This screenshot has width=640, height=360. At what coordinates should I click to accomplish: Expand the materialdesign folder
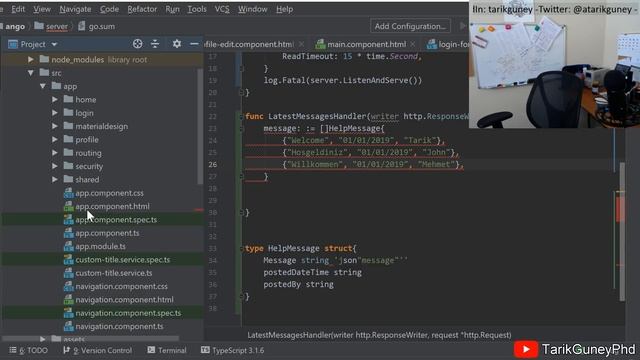coord(55,127)
